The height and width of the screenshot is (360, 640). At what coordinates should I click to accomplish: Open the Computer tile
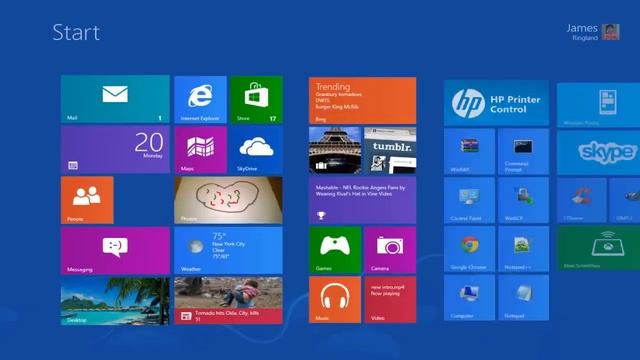point(469,298)
